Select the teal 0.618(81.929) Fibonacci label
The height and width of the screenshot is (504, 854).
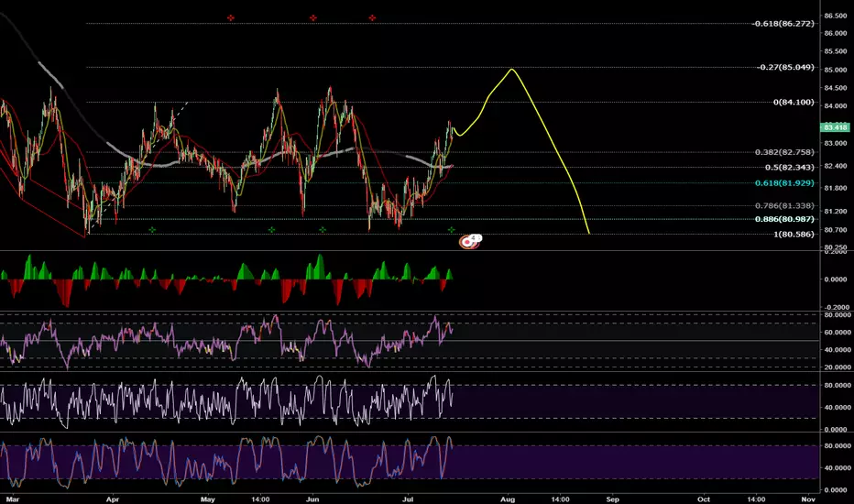tap(785, 183)
